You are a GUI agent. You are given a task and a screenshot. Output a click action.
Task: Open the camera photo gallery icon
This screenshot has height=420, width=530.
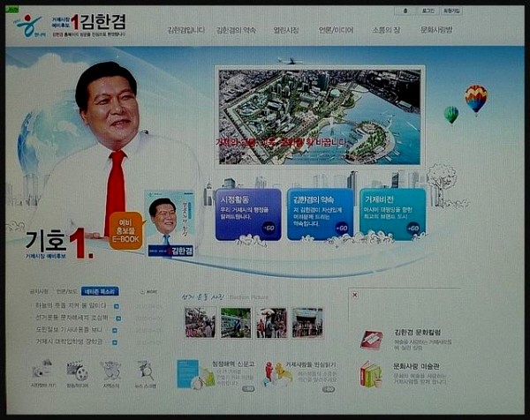tap(41, 370)
